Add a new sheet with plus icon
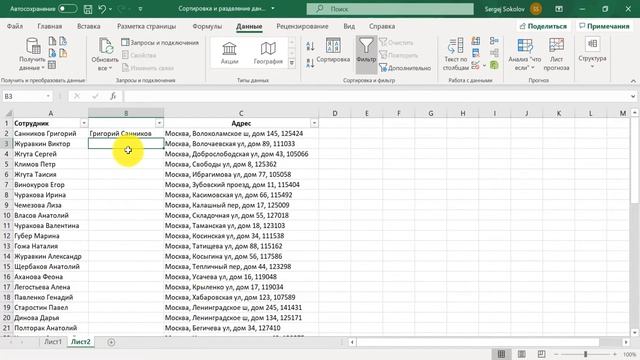640x360 pixels. [111, 342]
